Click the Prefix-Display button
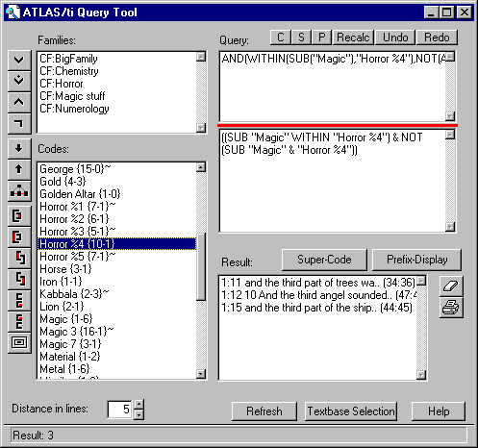The width and height of the screenshot is (478, 448). pos(416,260)
